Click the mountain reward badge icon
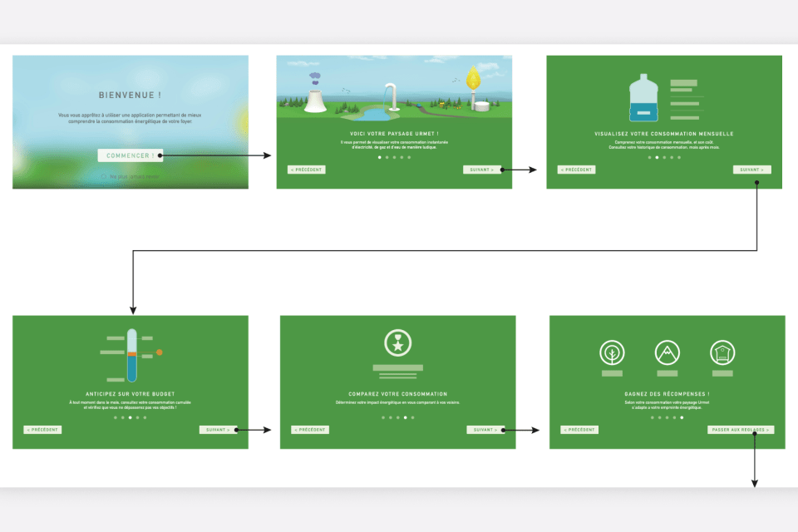The image size is (798, 532). point(667,353)
